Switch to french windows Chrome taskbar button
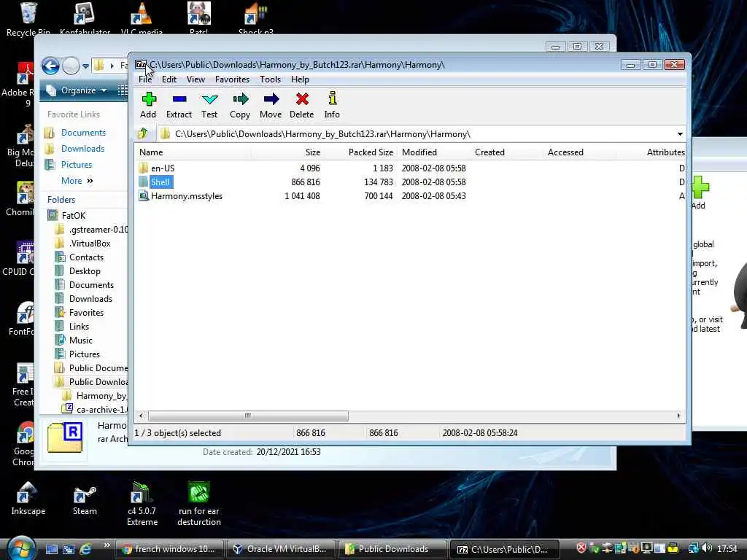 [169, 549]
